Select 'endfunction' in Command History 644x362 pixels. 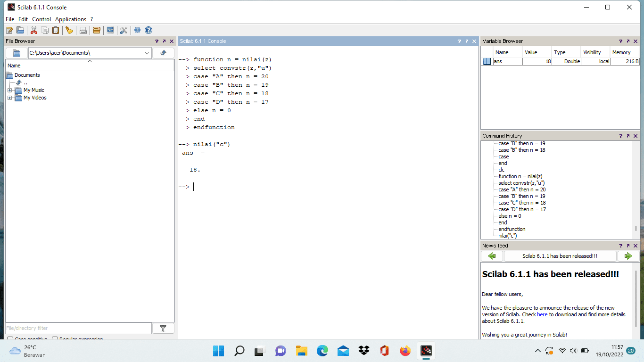[x=512, y=229]
